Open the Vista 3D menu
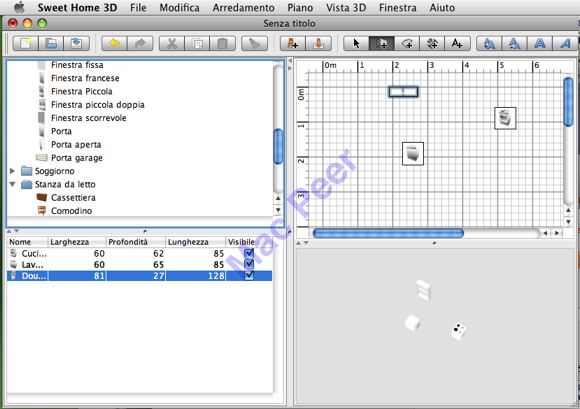Viewport: 580px width, 409px height. click(x=346, y=7)
